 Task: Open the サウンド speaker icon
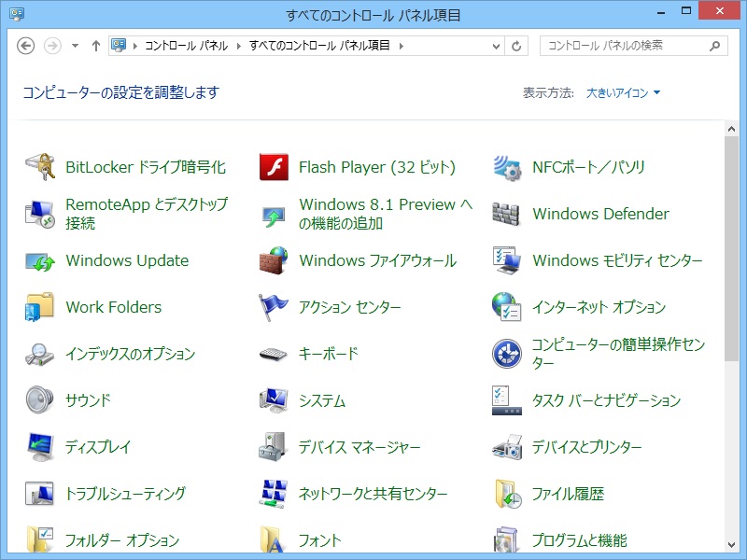(40, 401)
